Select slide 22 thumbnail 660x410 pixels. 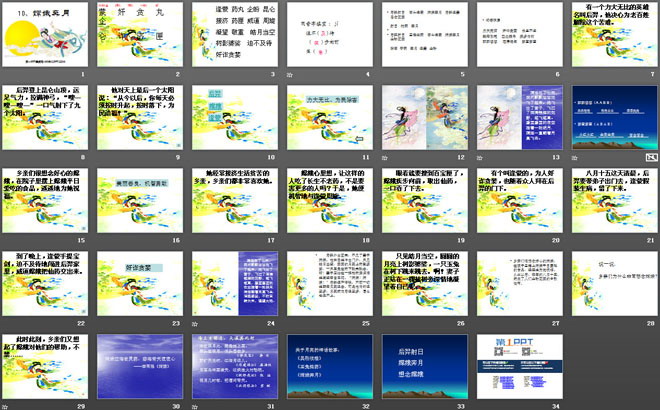tap(45, 283)
